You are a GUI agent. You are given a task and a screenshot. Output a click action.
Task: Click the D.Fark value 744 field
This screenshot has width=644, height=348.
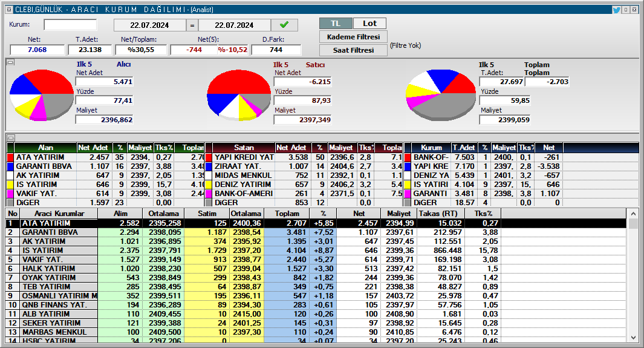(276, 50)
